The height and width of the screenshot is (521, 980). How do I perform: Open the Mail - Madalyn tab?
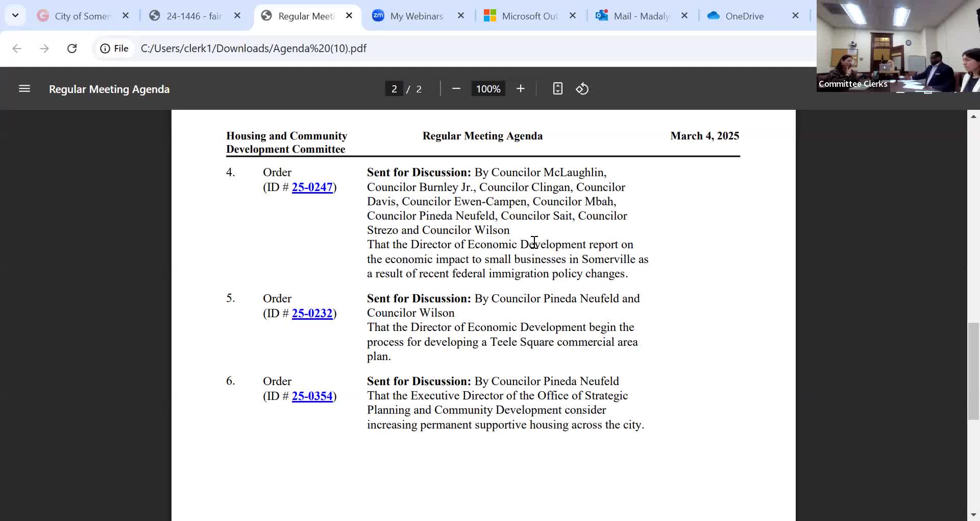tap(642, 16)
